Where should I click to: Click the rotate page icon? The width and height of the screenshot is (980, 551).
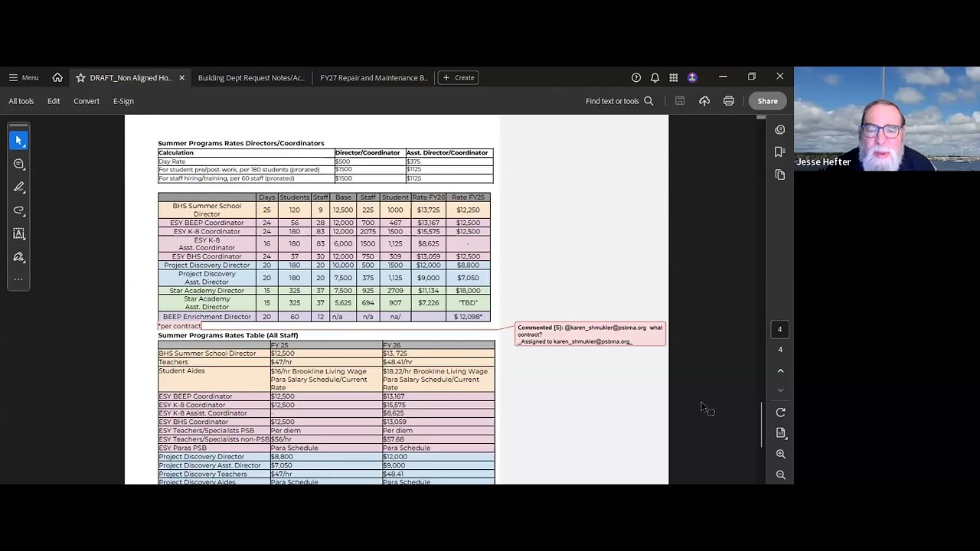(x=781, y=412)
